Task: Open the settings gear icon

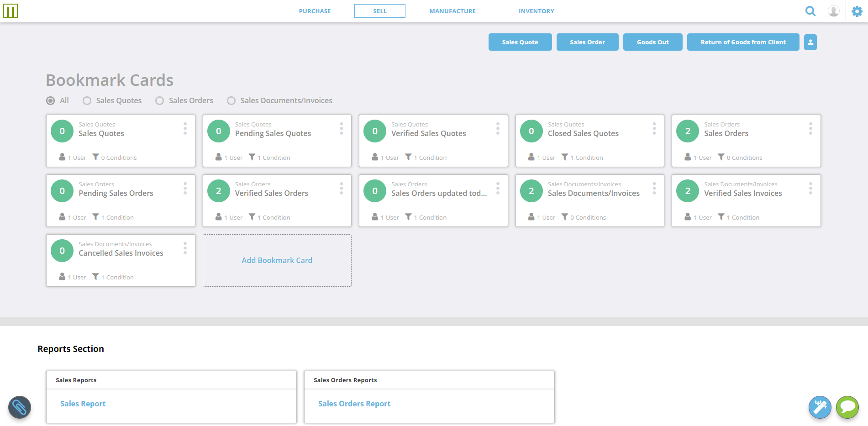Action: point(857,11)
